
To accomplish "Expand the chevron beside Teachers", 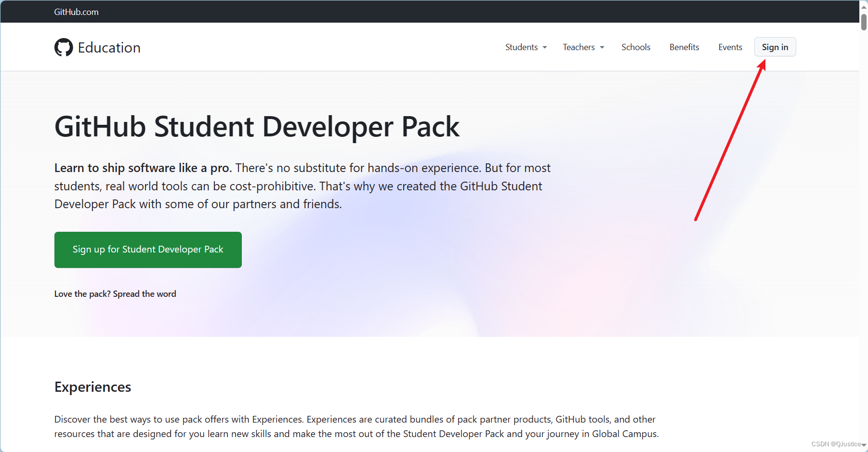I will click(x=602, y=47).
